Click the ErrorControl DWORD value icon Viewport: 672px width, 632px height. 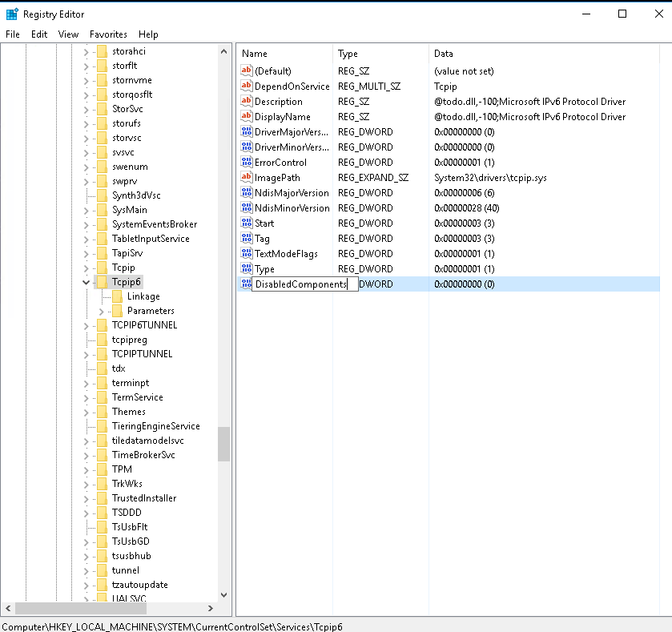click(247, 163)
